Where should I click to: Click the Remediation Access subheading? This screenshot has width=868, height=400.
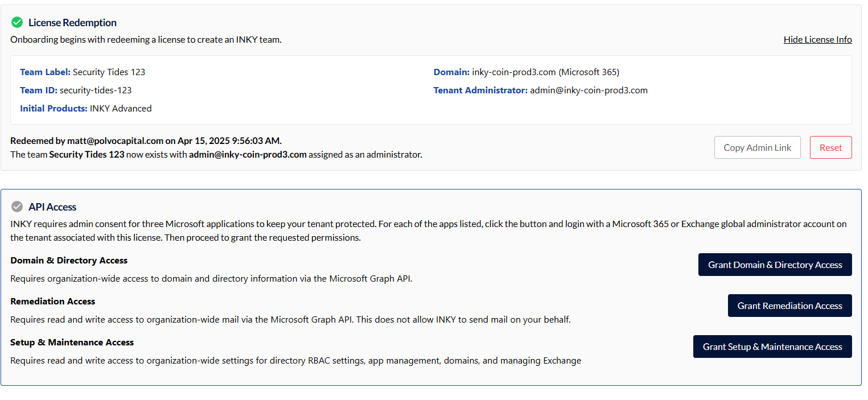[53, 302]
